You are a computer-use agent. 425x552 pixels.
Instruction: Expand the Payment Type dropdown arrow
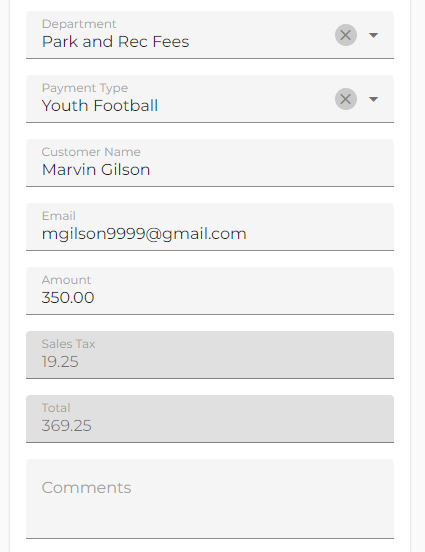[373, 99]
